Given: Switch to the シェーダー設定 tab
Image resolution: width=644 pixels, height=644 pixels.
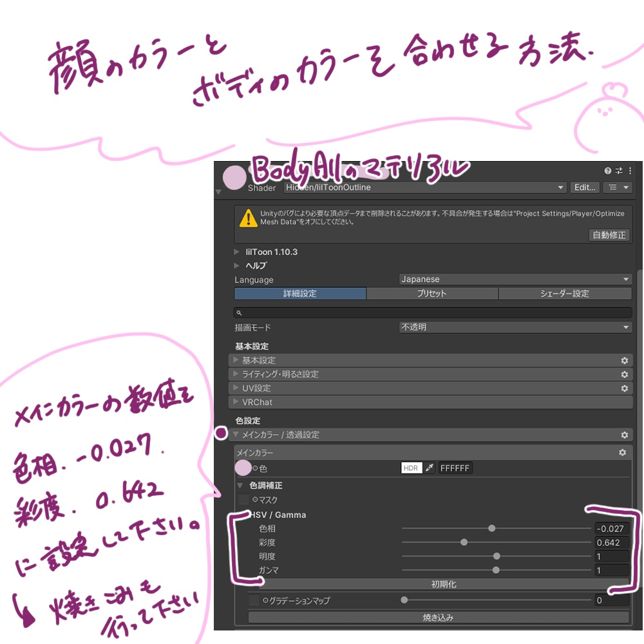Looking at the screenshot, I should point(565,293).
